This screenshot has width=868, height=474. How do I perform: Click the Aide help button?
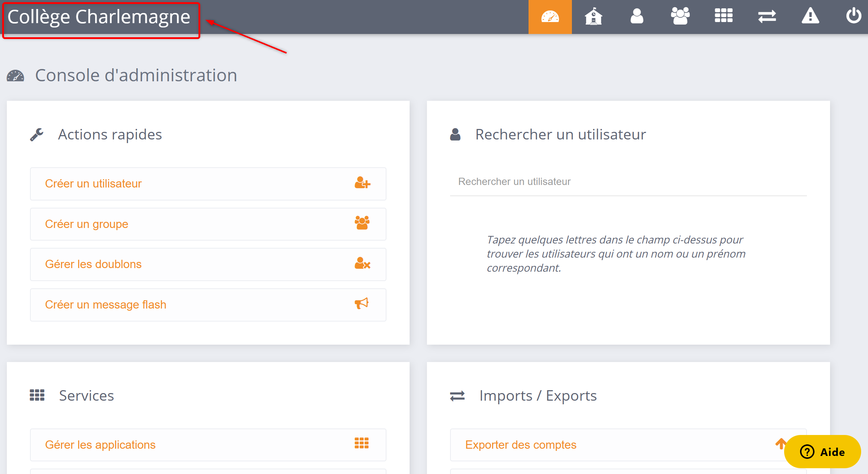coord(822,452)
